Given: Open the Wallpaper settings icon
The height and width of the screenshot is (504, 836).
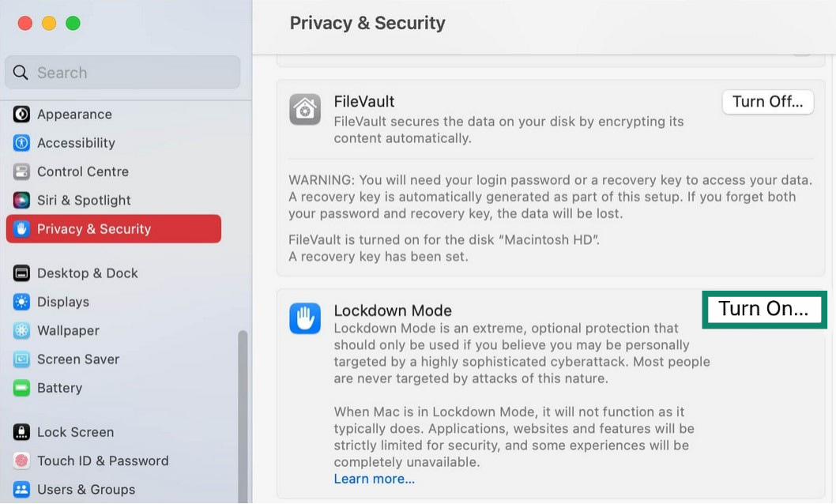Looking at the screenshot, I should point(21,330).
